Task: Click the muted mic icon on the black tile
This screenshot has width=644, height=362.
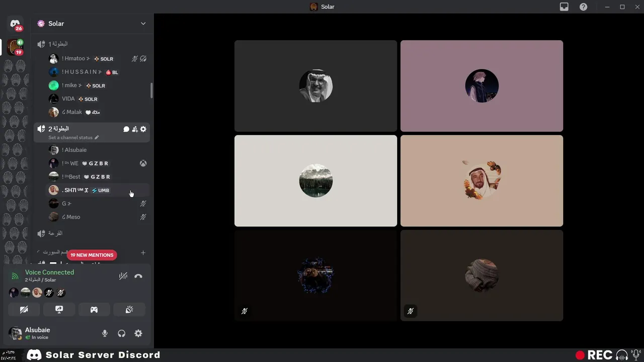Action: click(x=245, y=311)
